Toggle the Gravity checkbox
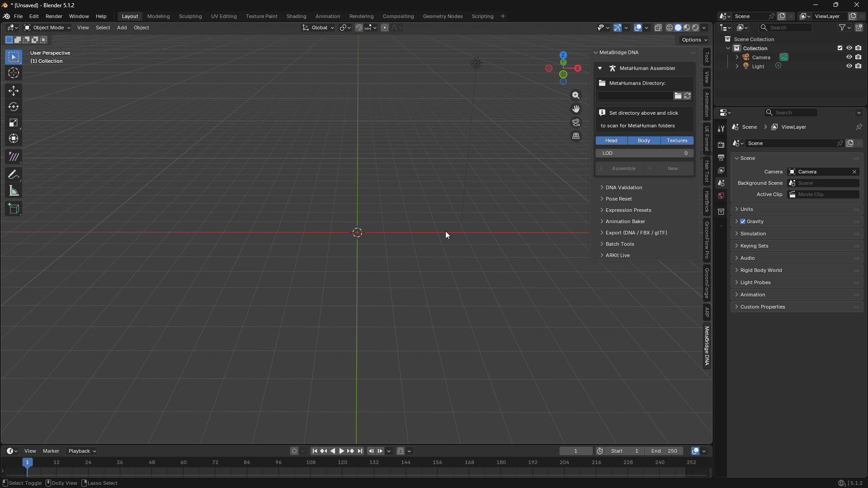The height and width of the screenshot is (488, 868). [743, 221]
